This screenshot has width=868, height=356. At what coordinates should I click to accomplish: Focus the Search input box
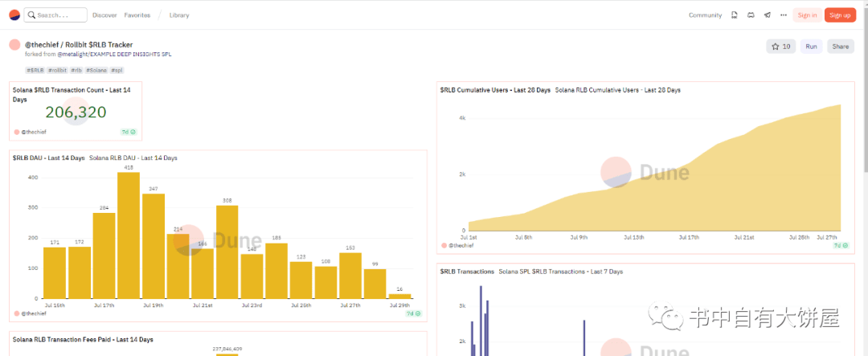55,15
